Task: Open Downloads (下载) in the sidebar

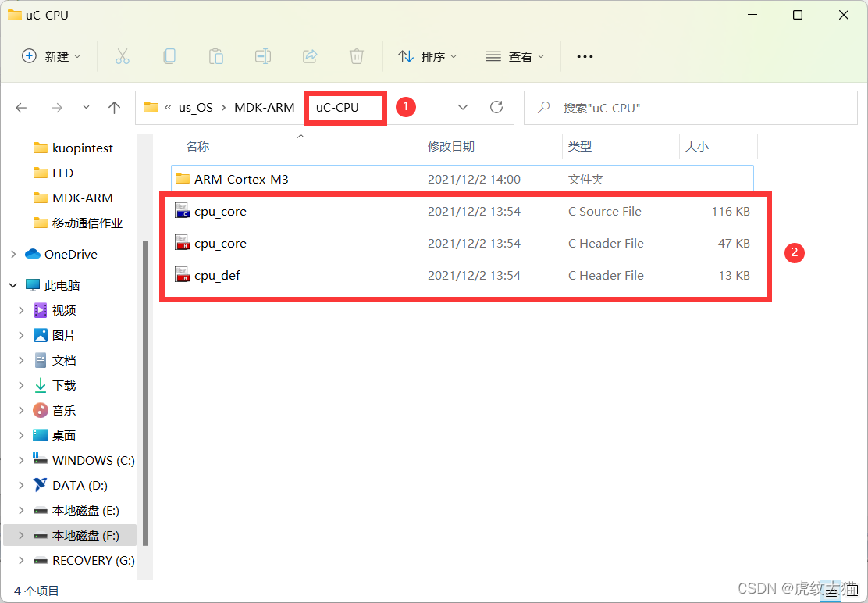Action: point(63,385)
